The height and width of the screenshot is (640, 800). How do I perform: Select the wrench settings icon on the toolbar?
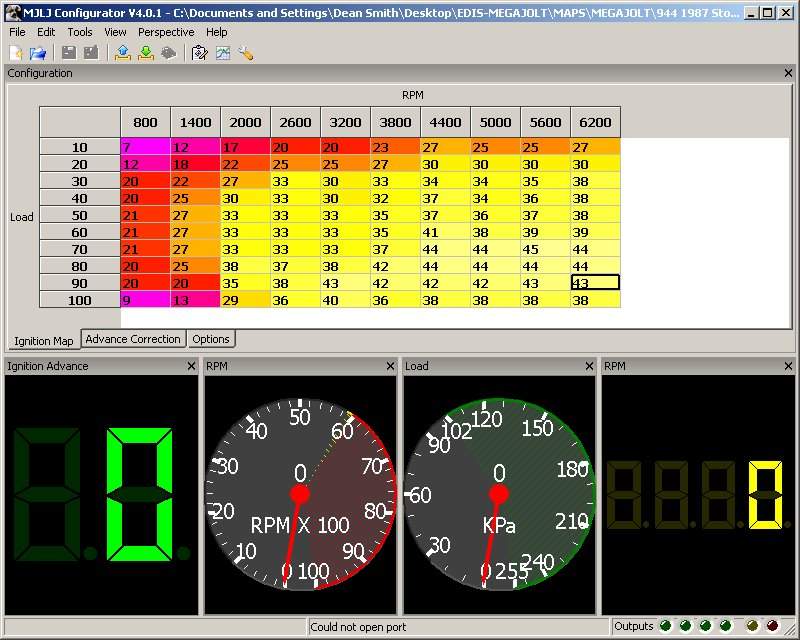pyautogui.click(x=246, y=52)
